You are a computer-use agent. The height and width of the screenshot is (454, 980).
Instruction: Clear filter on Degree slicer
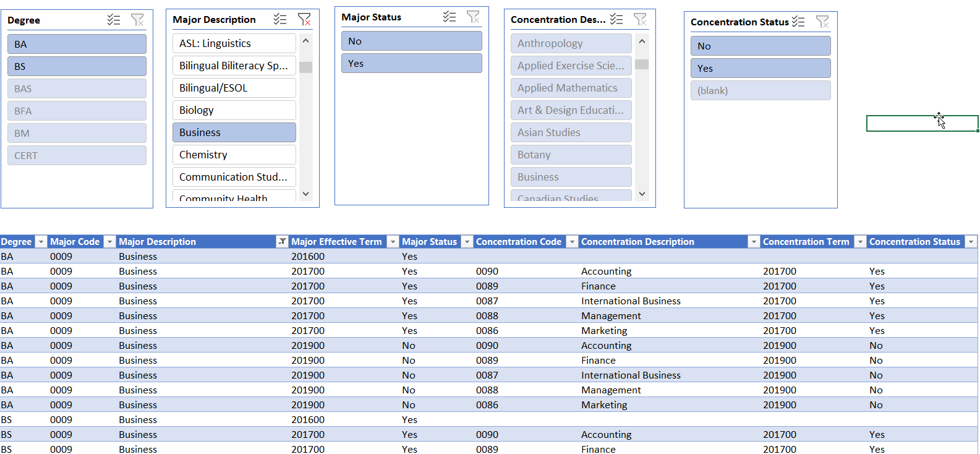[x=137, y=20]
